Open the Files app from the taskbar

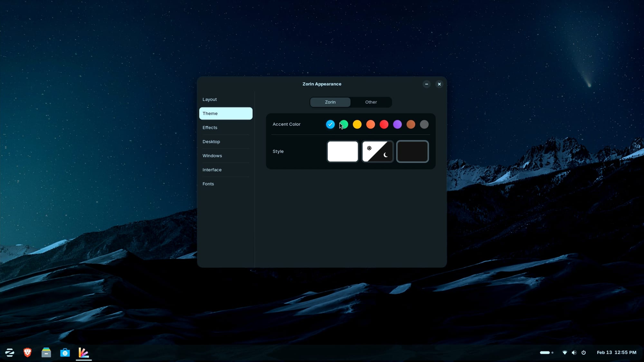point(46,352)
